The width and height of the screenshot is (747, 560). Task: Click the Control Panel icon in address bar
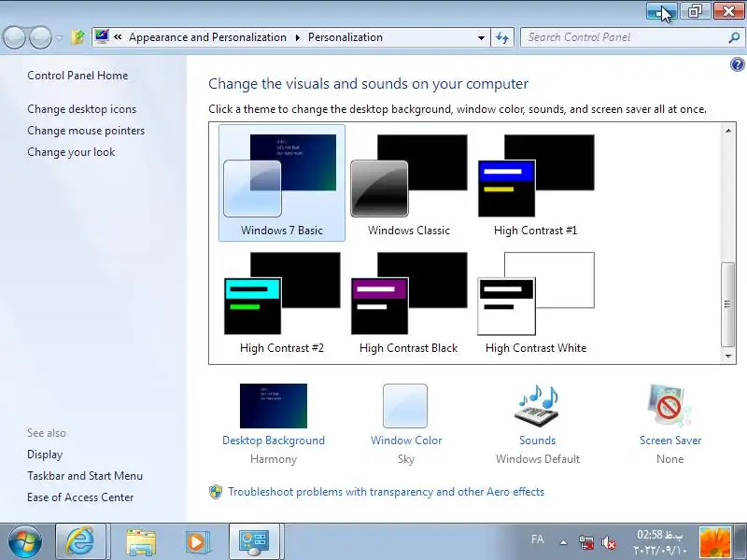[102, 36]
